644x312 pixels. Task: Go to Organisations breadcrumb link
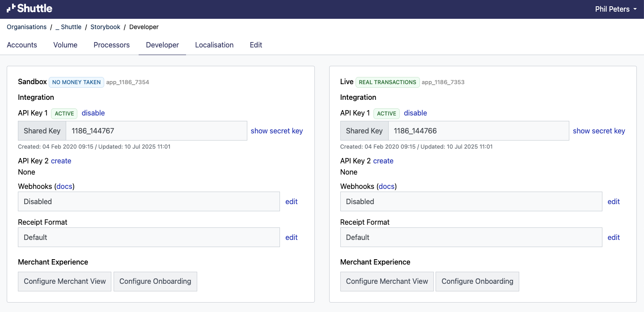pos(27,27)
